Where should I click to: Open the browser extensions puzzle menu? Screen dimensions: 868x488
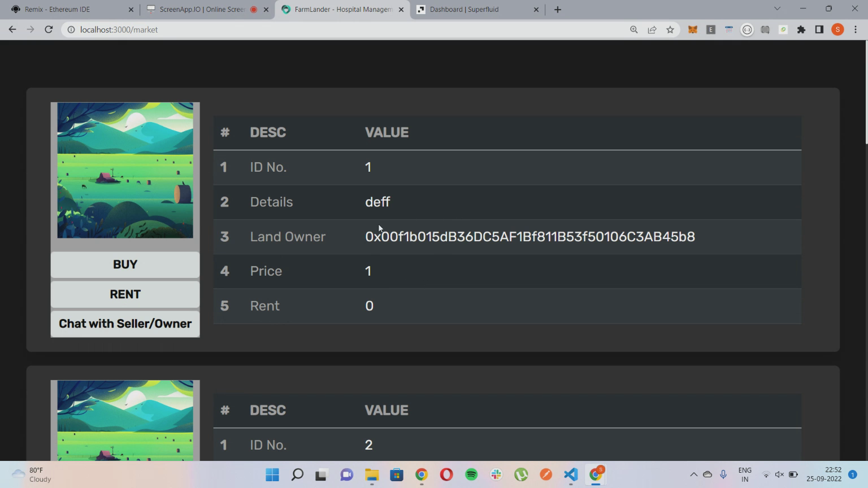pos(801,30)
